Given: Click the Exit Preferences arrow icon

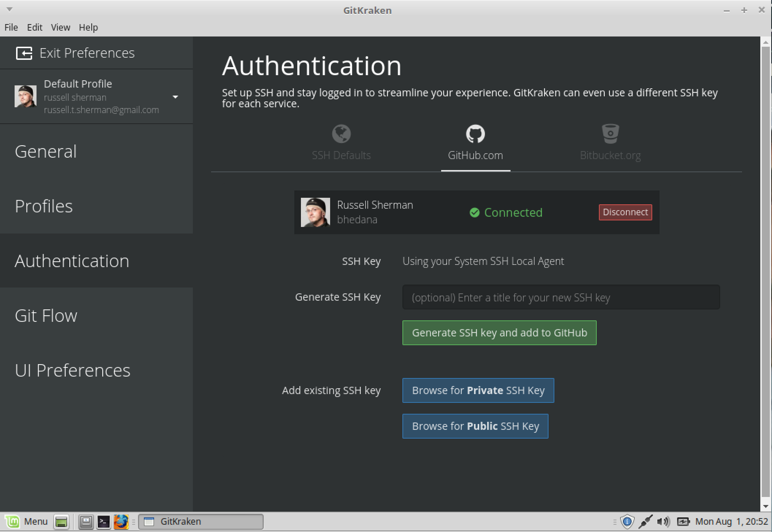Looking at the screenshot, I should point(24,53).
